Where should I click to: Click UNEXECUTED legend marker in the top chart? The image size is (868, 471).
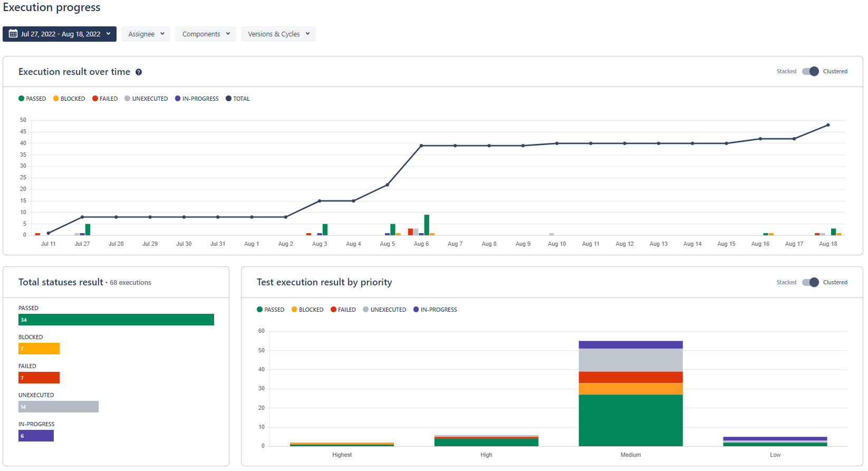[x=128, y=99]
